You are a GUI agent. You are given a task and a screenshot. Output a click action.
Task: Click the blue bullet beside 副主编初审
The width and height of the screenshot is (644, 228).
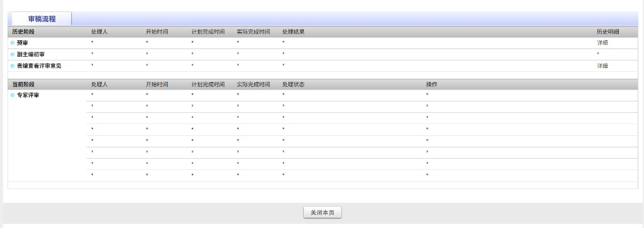coord(13,54)
